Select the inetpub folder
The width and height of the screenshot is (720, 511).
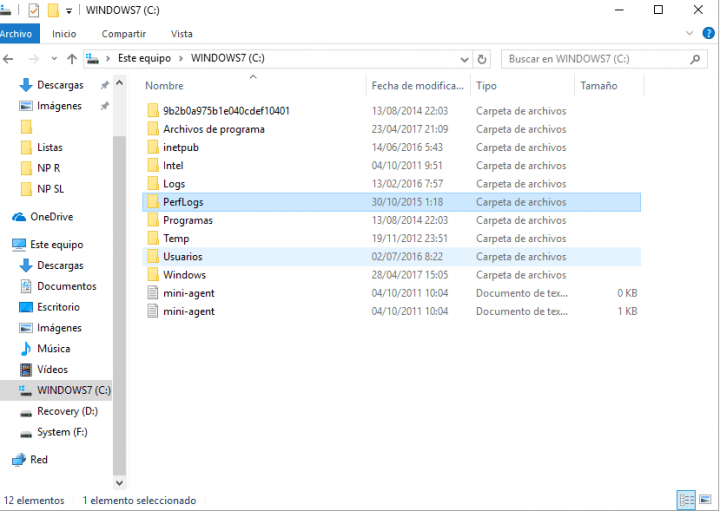[x=392, y=147]
